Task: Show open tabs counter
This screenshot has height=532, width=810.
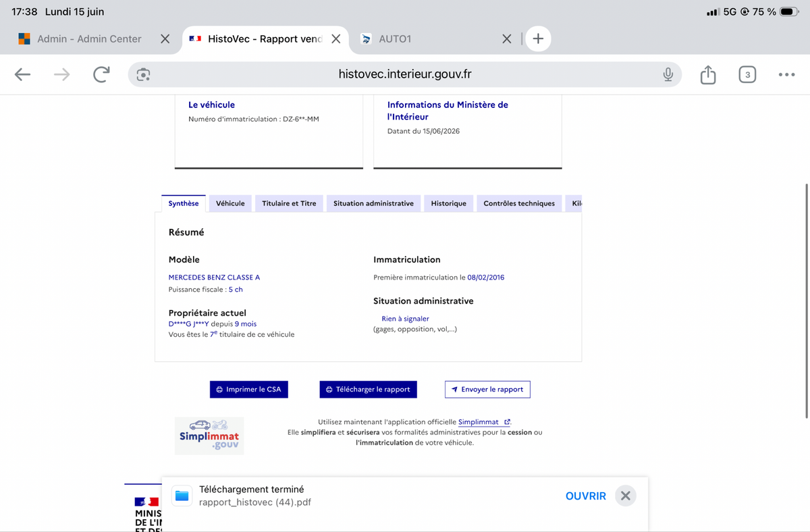Action: pos(747,74)
